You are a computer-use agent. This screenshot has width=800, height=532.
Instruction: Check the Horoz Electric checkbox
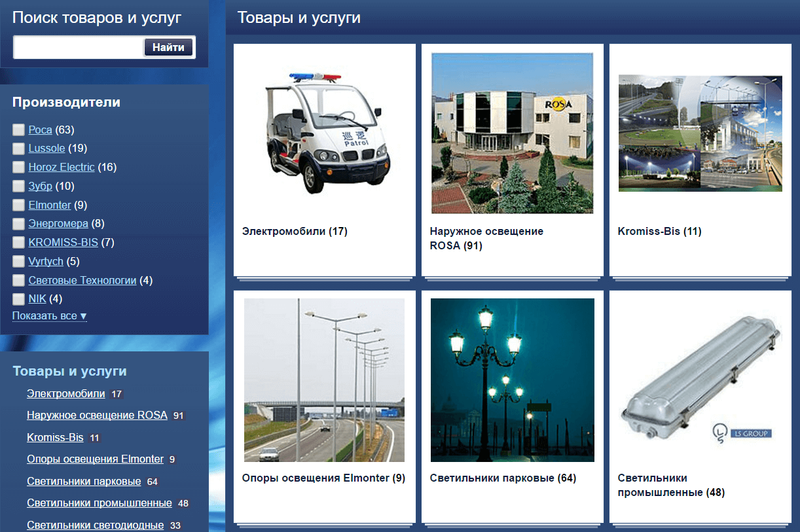pos(18,168)
